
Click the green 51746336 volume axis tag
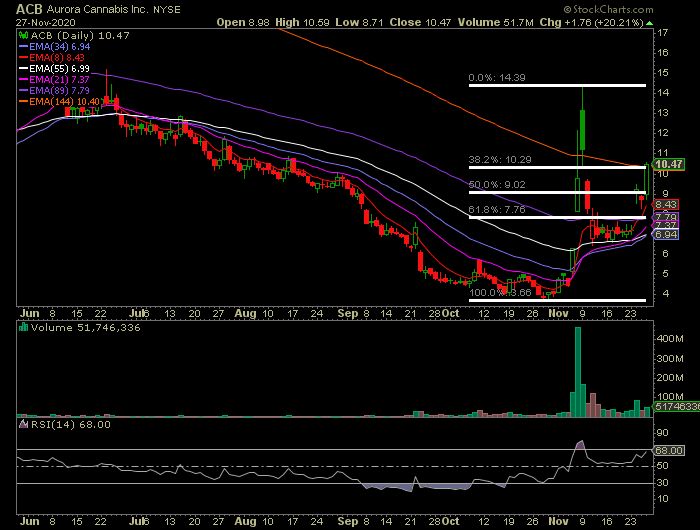coord(676,407)
